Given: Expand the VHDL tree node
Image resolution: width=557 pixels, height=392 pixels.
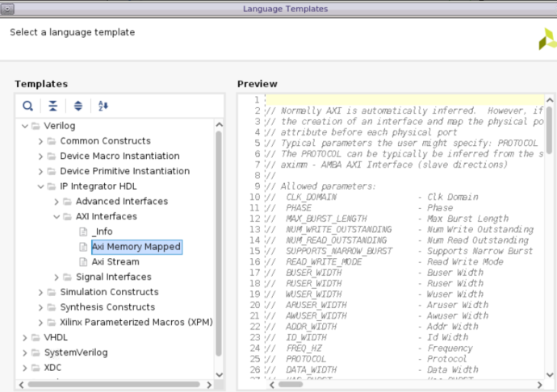Looking at the screenshot, I should pos(24,337).
